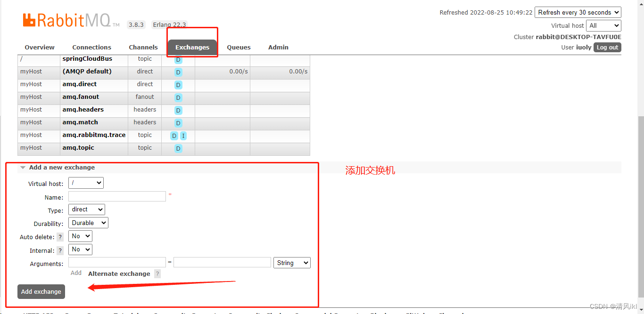The width and height of the screenshot is (644, 314).
Task: Click the Refreshed 2022-08-25 10:49:22 timestamp
Action: (x=486, y=13)
